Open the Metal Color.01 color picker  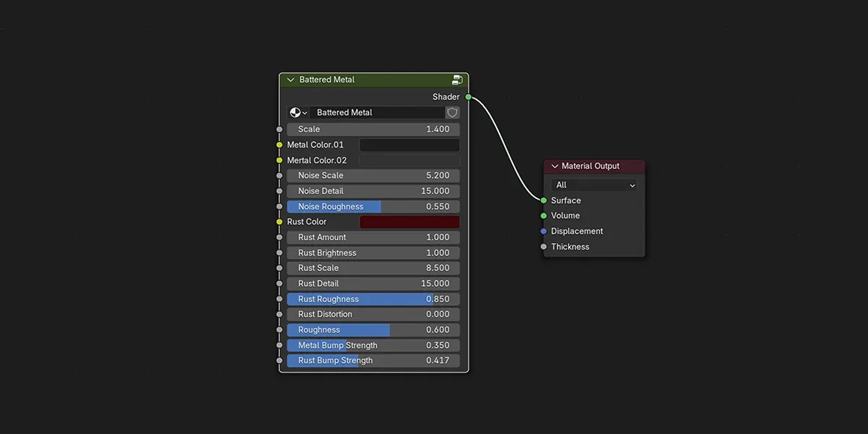tap(409, 145)
